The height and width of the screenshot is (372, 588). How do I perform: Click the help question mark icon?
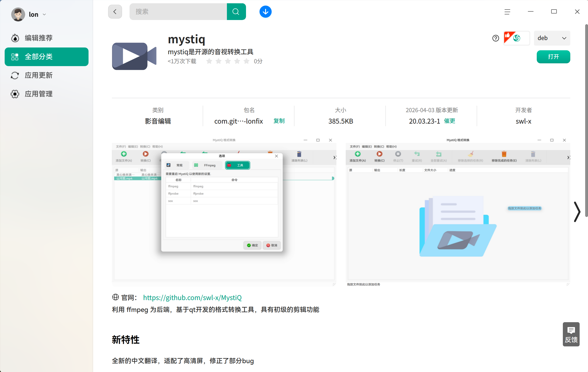(496, 38)
